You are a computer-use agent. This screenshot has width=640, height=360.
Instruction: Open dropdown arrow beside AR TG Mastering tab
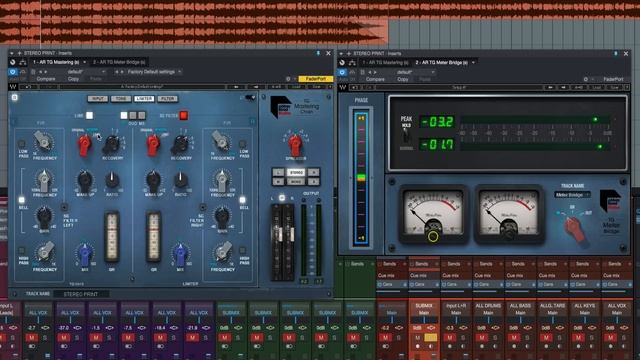(84, 62)
